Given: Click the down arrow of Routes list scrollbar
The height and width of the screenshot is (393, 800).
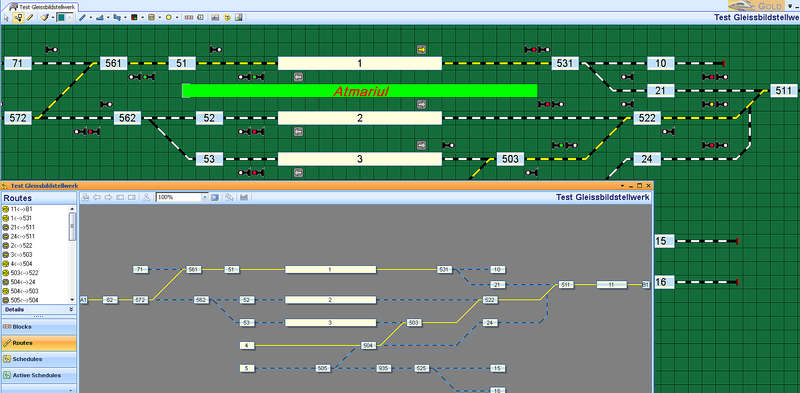Looking at the screenshot, I should [72, 300].
